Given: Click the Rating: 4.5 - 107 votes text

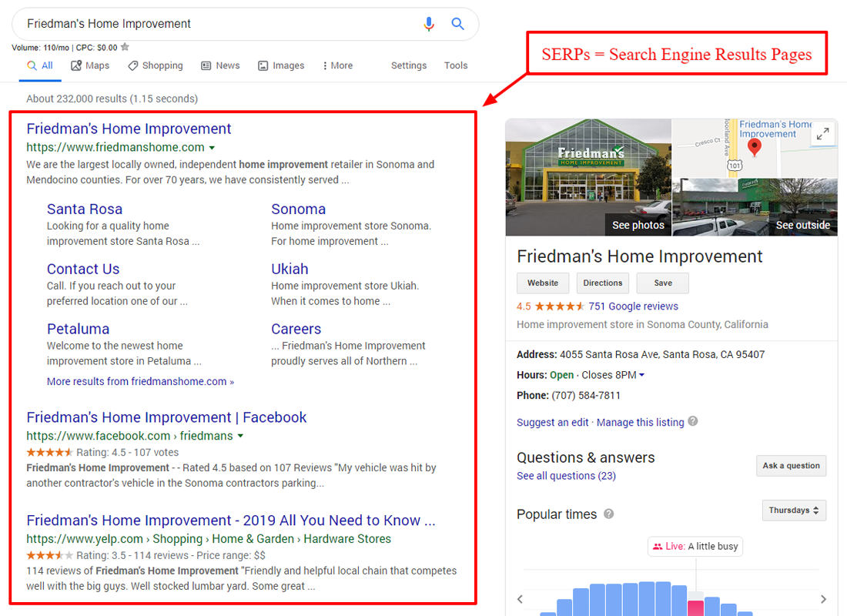Looking at the screenshot, I should click(x=128, y=452).
